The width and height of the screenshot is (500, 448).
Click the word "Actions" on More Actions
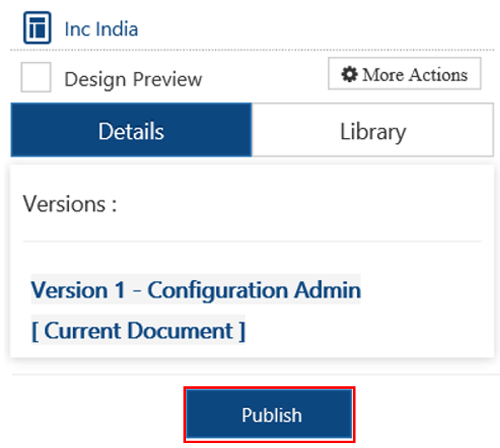click(437, 75)
